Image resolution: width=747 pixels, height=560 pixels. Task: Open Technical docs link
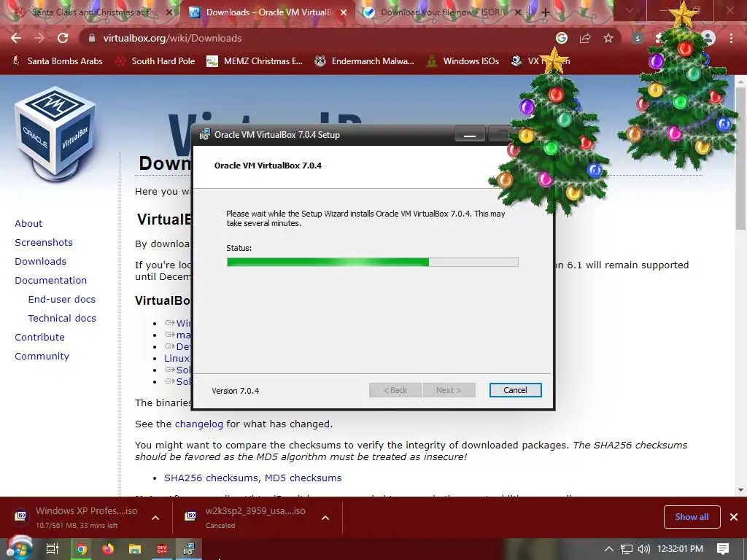coord(62,318)
